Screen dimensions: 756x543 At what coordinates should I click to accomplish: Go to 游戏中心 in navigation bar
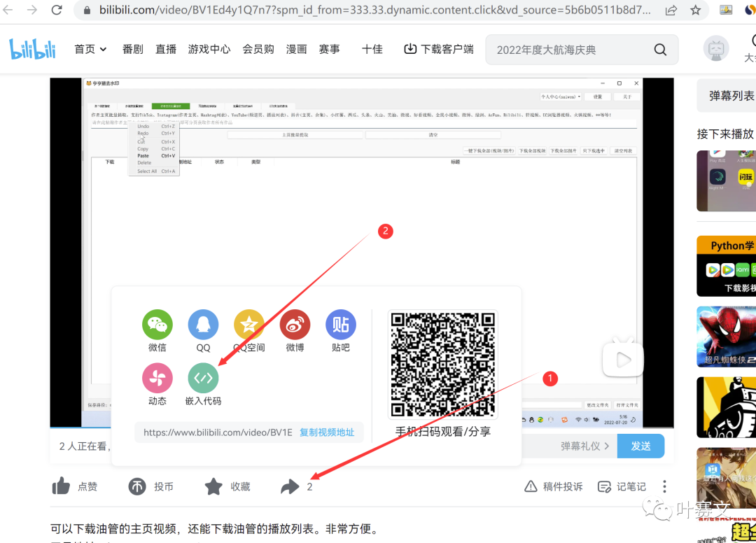pos(209,49)
